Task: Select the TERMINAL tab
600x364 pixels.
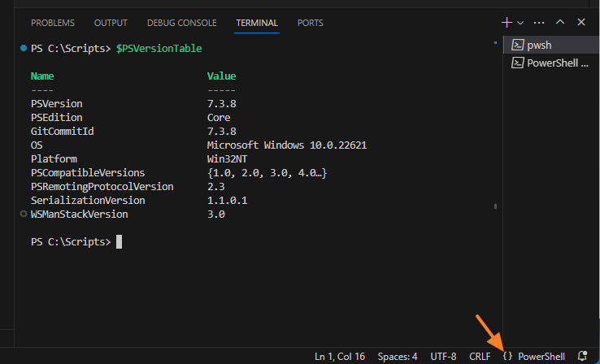Action: coord(257,23)
